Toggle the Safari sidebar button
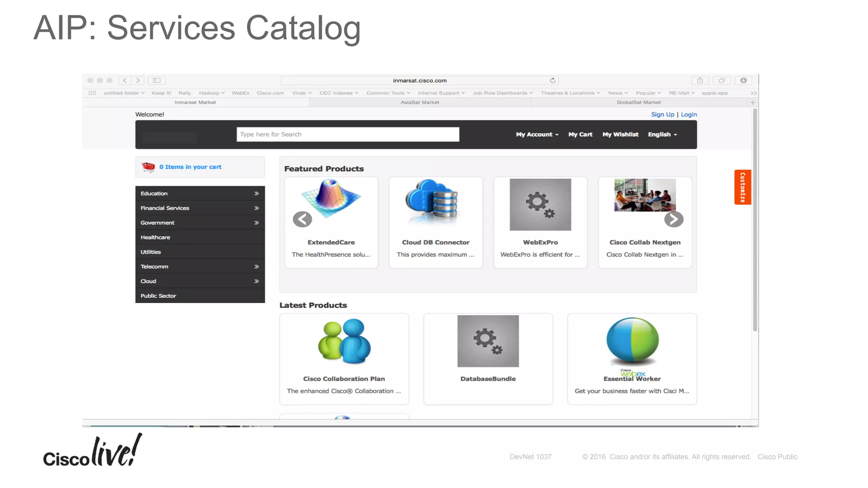The image size is (868, 488). [157, 80]
